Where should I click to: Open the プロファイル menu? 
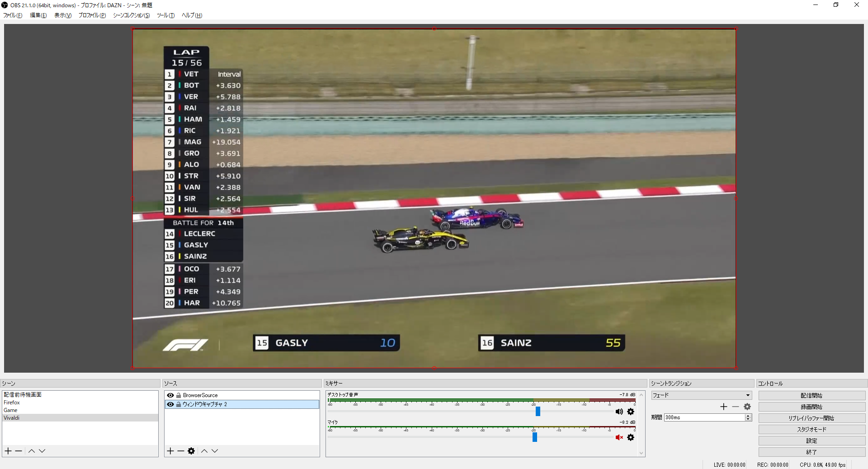coord(92,15)
